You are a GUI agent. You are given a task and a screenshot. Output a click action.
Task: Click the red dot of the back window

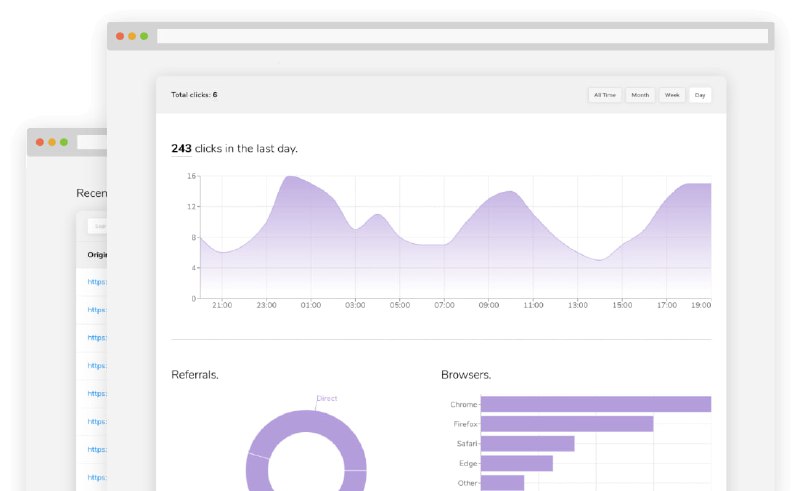[40, 142]
